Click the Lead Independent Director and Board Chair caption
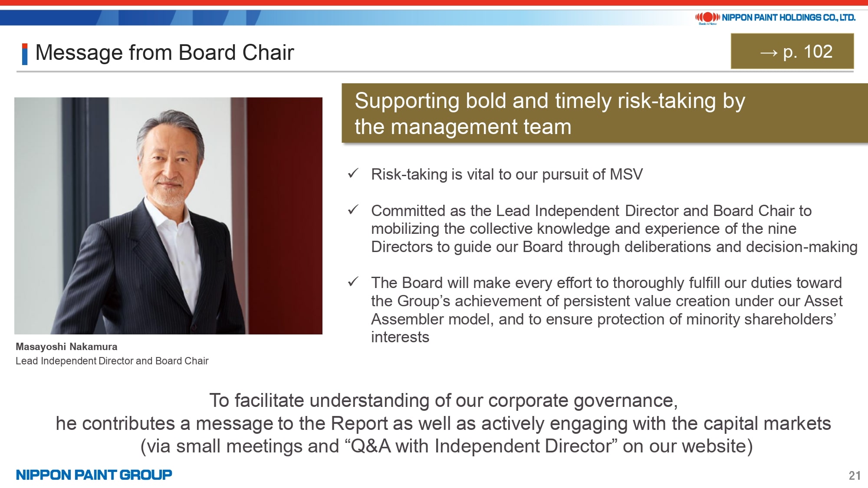The image size is (868, 488). coord(112,361)
